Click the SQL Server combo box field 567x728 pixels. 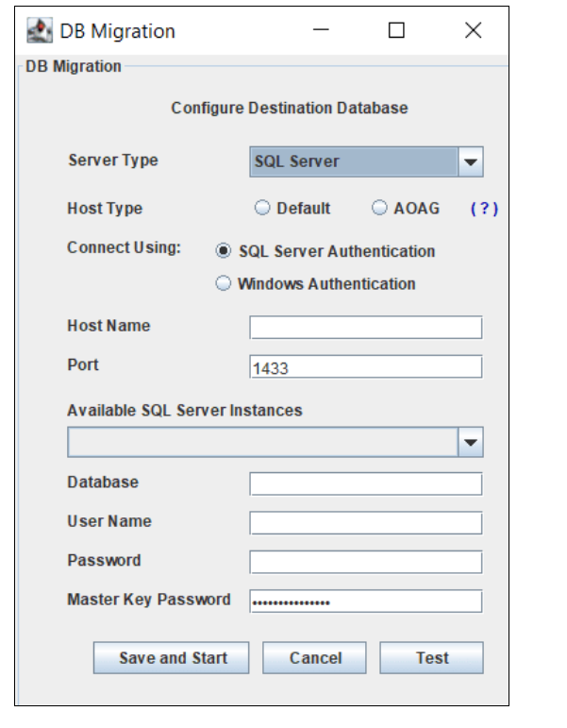point(354,161)
